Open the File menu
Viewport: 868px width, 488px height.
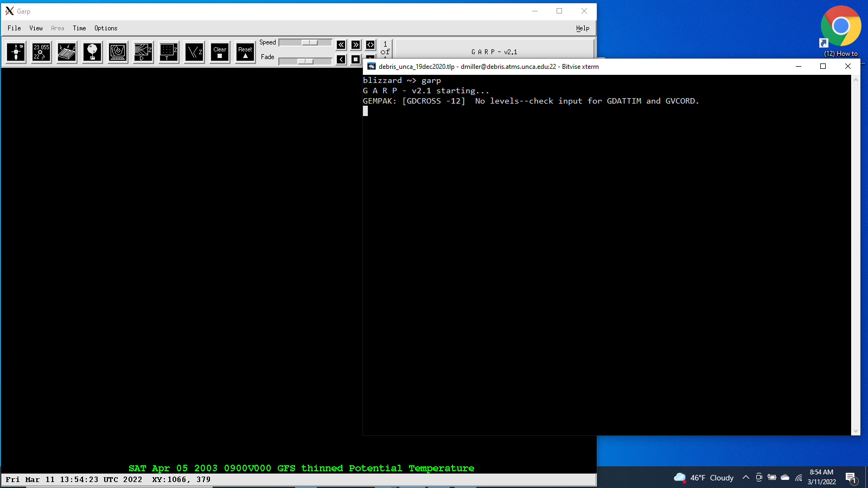(14, 28)
